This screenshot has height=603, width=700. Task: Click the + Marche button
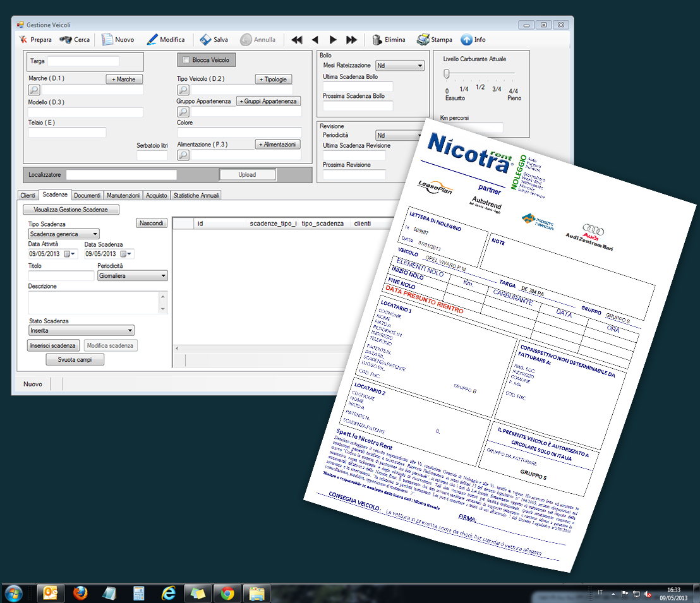(124, 79)
